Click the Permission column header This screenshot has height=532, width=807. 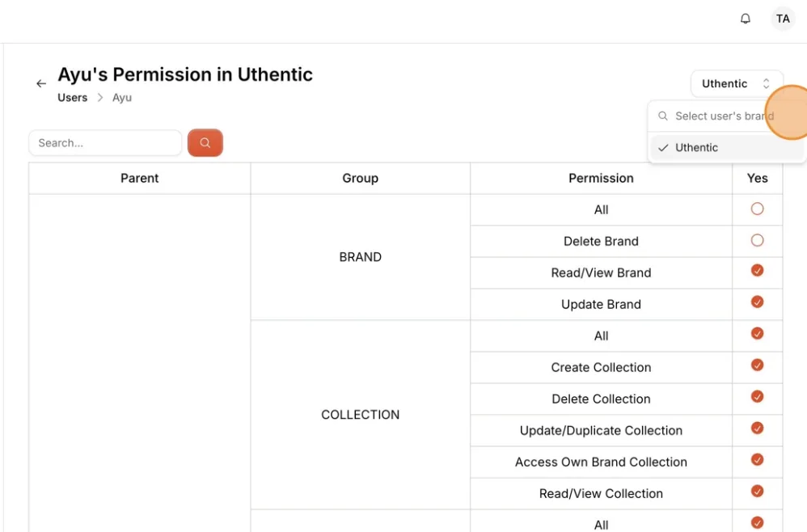point(601,178)
